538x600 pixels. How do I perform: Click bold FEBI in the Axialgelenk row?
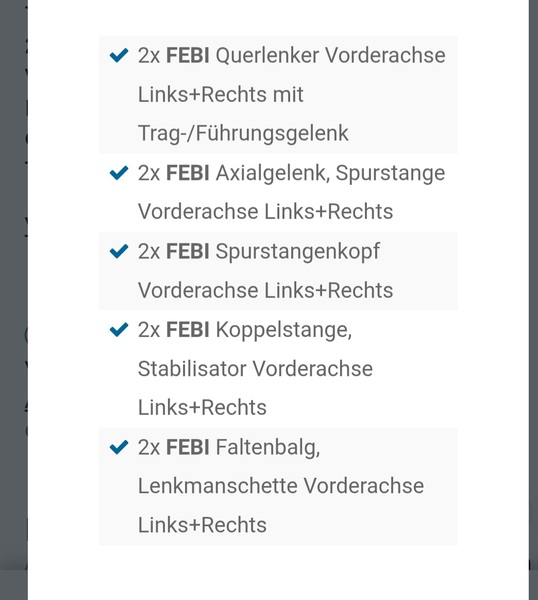coord(187,173)
